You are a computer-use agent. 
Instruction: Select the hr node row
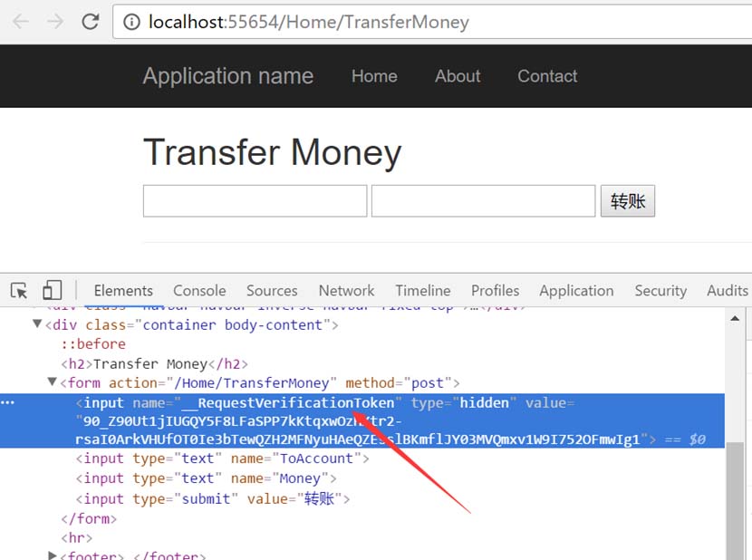pos(77,538)
